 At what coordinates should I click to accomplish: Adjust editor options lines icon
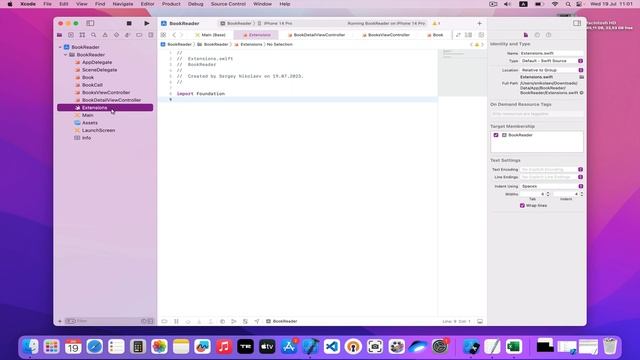point(469,35)
